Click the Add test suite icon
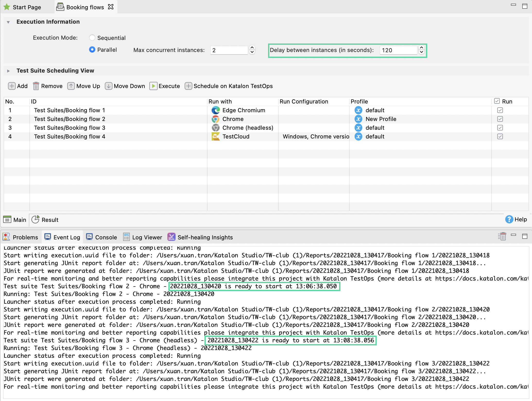532x401 pixels. (12, 86)
